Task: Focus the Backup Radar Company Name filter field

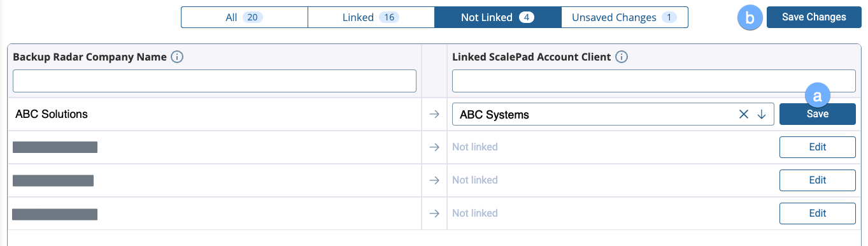Action: tap(215, 81)
